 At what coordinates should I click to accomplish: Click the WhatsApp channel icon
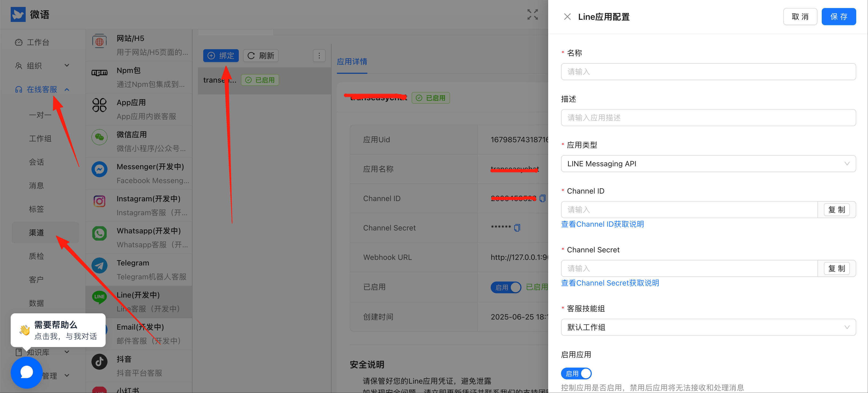(x=99, y=233)
